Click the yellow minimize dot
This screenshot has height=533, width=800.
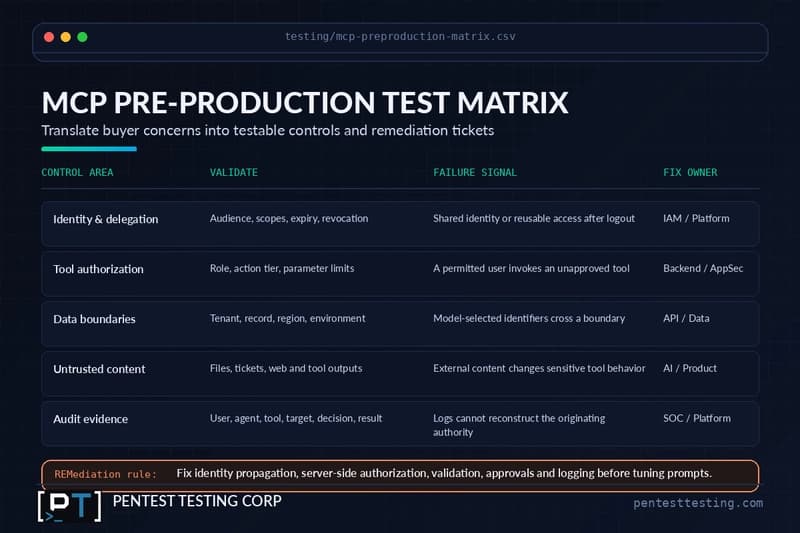click(65, 37)
